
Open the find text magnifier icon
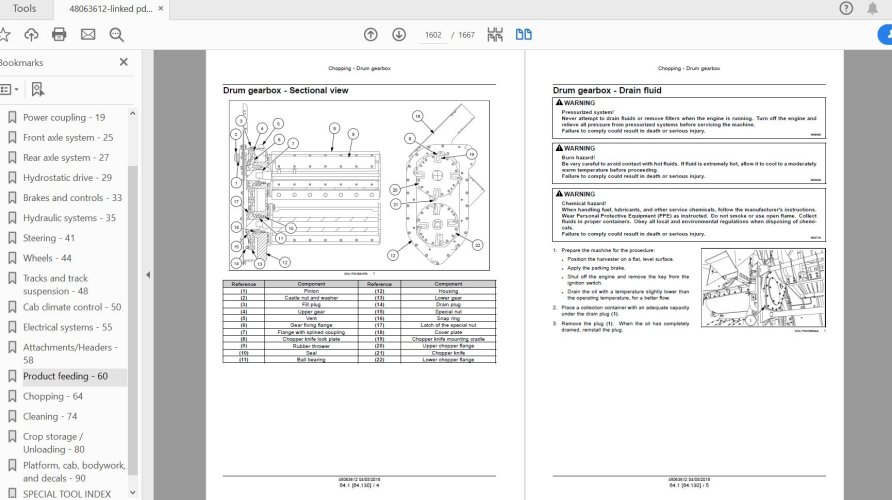pyautogui.click(x=117, y=35)
